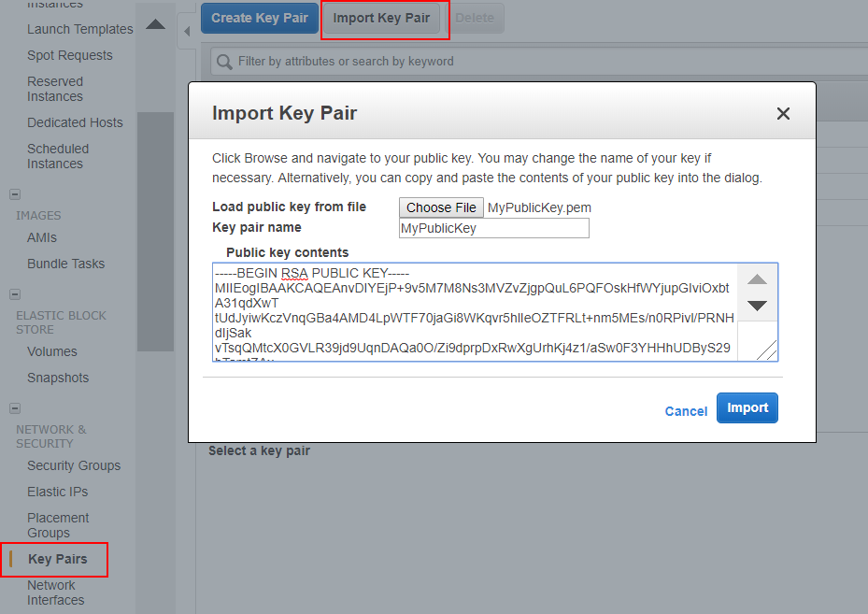
Task: Click the search magnifier icon
Action: pyautogui.click(x=224, y=62)
